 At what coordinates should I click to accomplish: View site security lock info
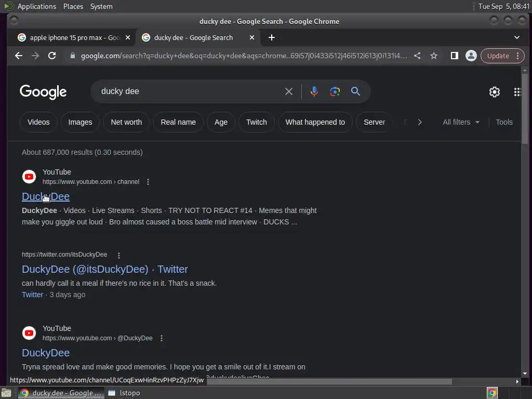(72, 56)
